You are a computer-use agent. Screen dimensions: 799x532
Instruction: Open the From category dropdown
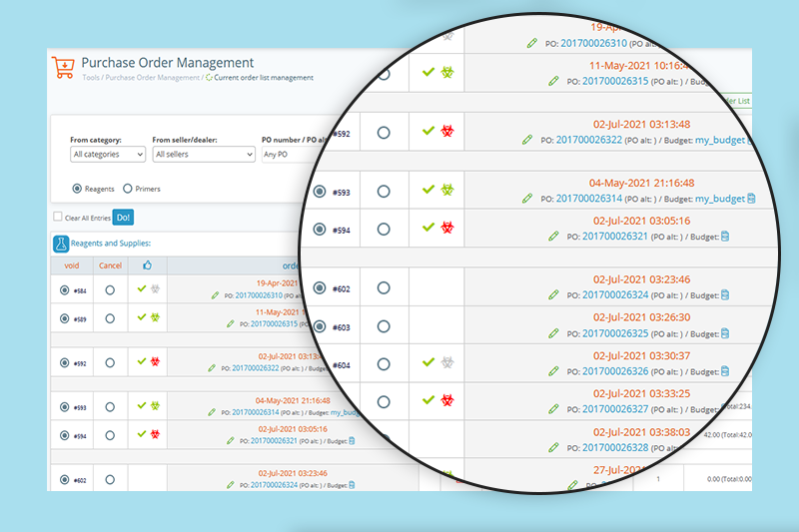[x=108, y=155]
